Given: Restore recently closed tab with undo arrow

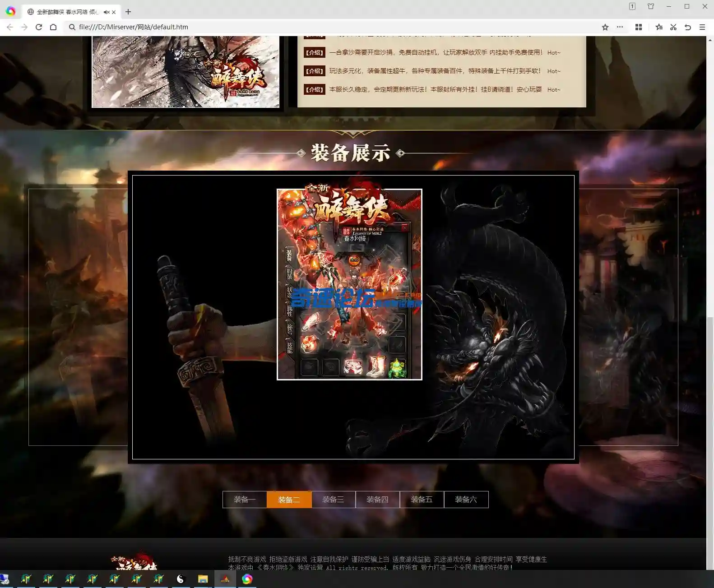Looking at the screenshot, I should click(x=688, y=27).
